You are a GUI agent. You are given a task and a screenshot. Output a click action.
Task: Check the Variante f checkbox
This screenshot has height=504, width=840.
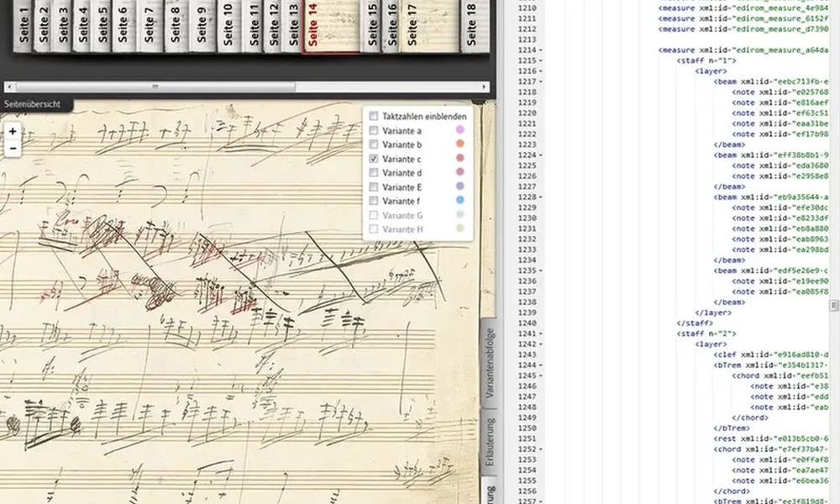coord(374,201)
